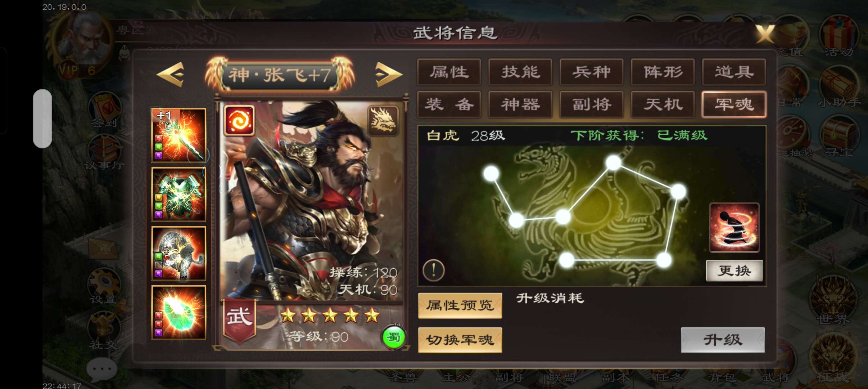Show next general with right arrow
The height and width of the screenshot is (389, 868).
tap(388, 75)
